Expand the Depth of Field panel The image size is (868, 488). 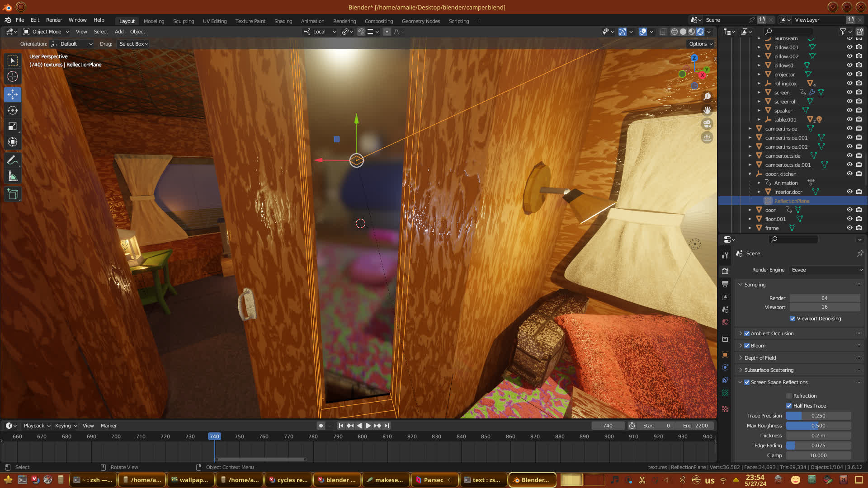coord(760,358)
